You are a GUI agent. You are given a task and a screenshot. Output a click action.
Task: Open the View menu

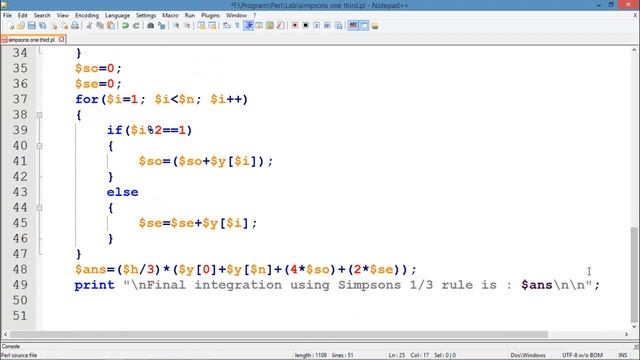coord(62,16)
